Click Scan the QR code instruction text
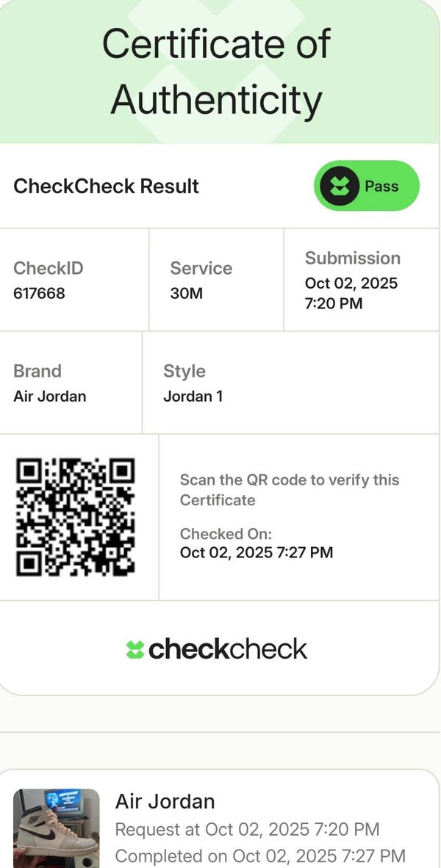 (289, 490)
